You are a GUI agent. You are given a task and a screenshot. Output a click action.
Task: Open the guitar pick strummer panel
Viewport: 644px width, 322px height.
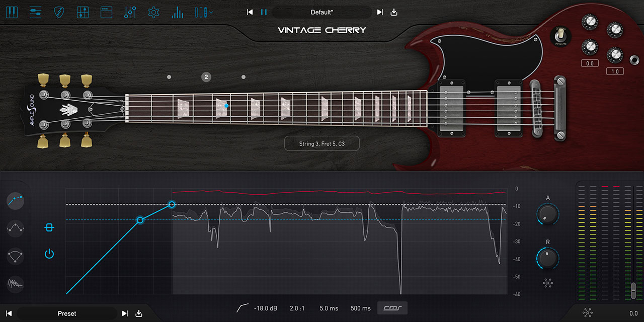59,12
